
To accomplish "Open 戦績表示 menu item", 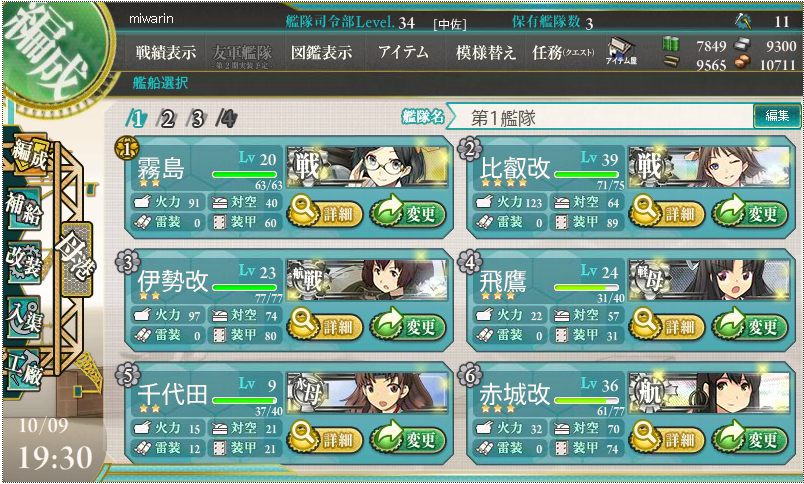I will [165, 52].
